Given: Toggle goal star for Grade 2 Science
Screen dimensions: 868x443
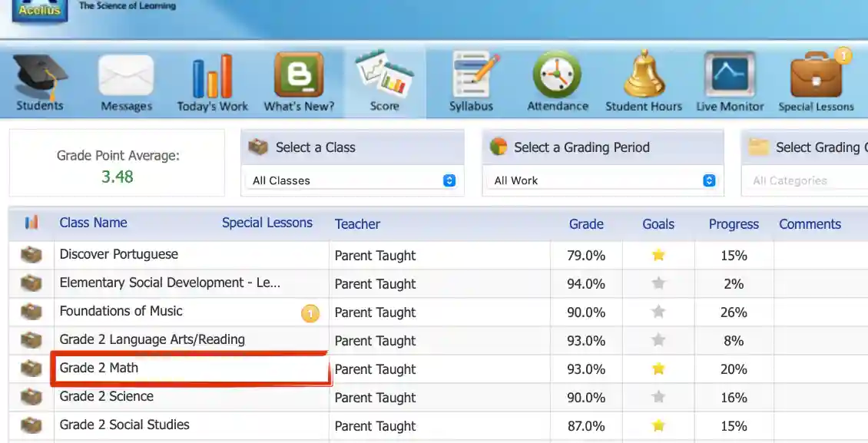Looking at the screenshot, I should click(x=658, y=398).
